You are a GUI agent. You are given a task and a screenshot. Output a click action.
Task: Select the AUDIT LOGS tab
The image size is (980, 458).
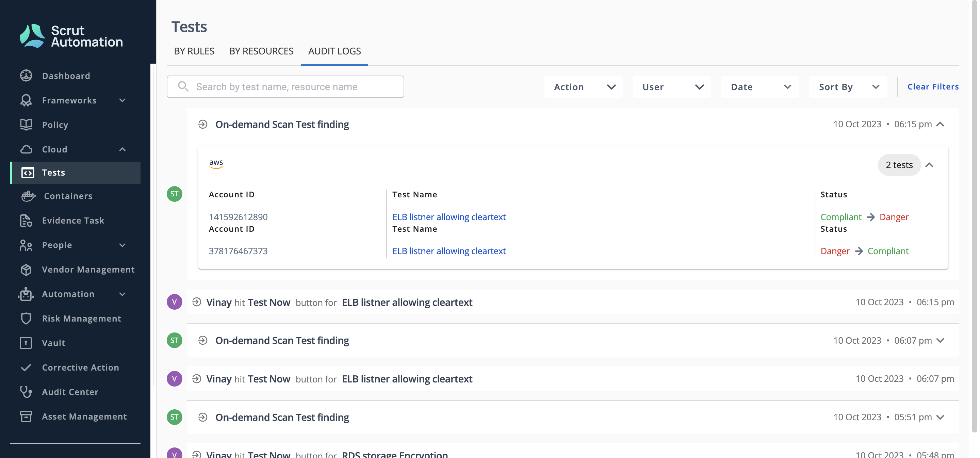point(334,51)
